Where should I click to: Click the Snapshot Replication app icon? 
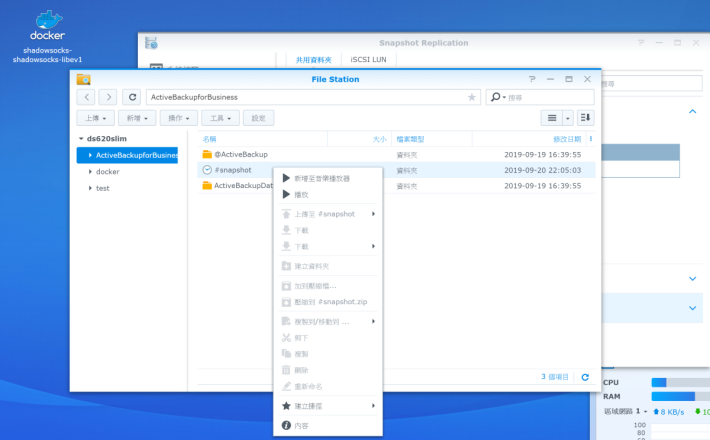tap(151, 43)
